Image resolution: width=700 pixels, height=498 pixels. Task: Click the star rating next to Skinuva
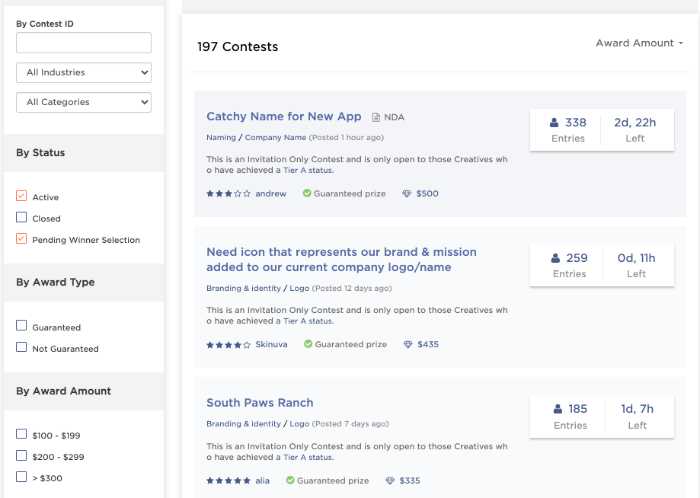pos(228,345)
